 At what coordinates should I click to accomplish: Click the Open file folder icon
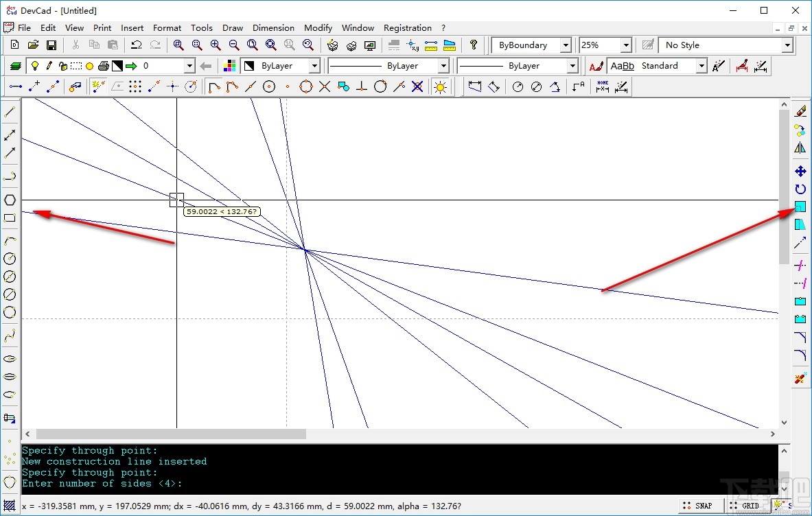point(33,45)
